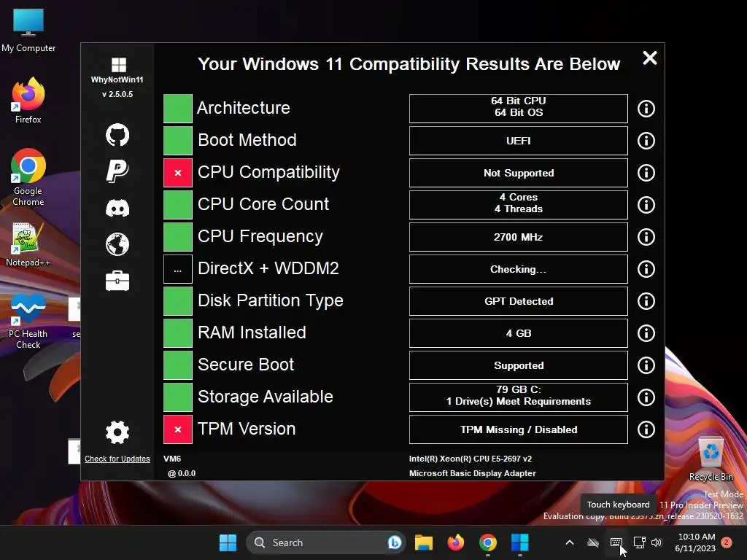The height and width of the screenshot is (560, 747).
Task: Click the DirectX + WDDM2 pending status box
Action: (178, 269)
